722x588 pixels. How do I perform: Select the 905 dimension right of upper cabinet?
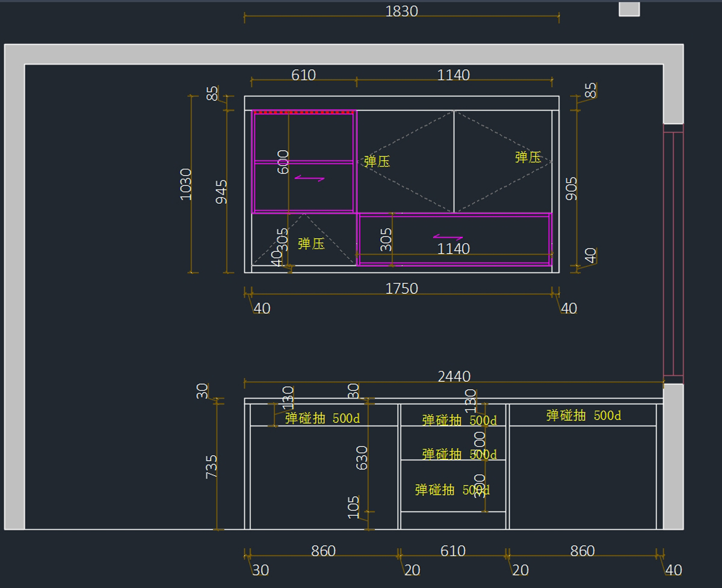[572, 188]
